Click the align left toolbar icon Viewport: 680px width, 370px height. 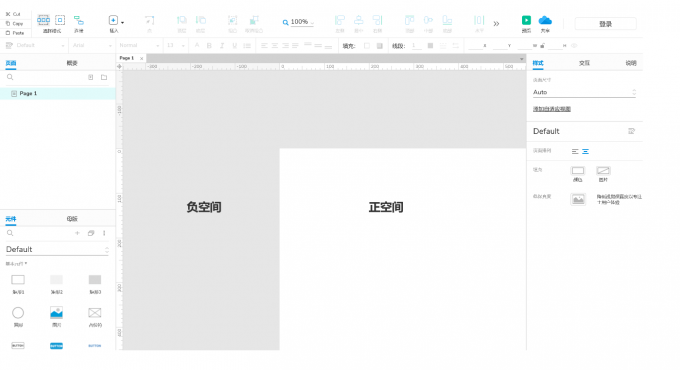click(x=340, y=20)
